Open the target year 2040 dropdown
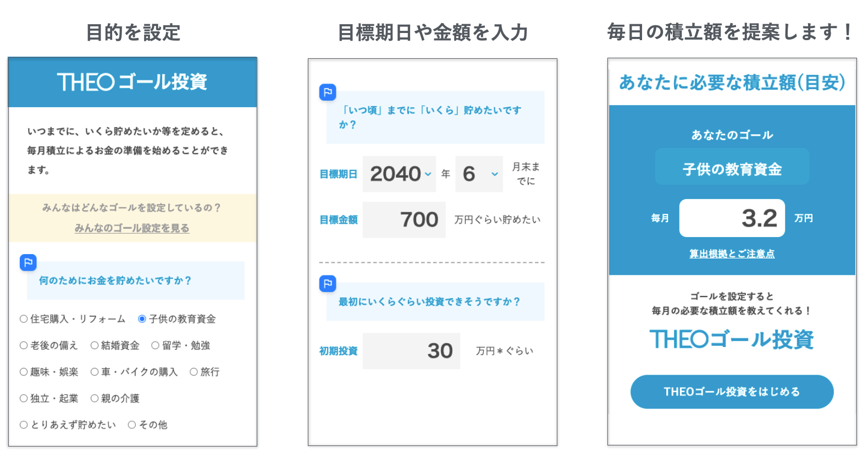868x457 pixels. tap(400, 174)
